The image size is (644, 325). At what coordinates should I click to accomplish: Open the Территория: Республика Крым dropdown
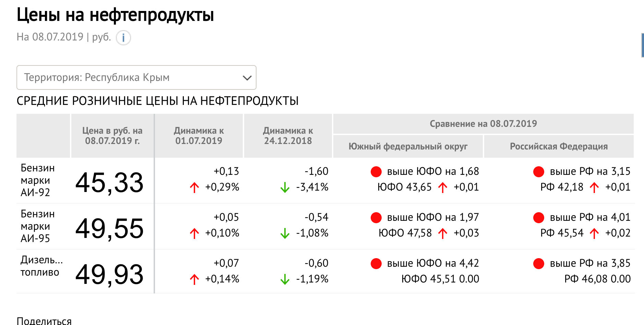pos(136,77)
